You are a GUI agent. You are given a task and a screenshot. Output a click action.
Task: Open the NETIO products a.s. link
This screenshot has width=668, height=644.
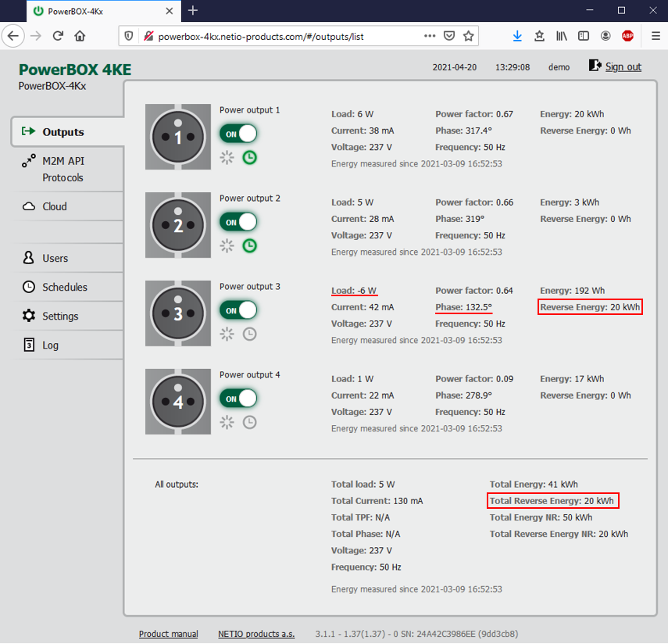(256, 634)
